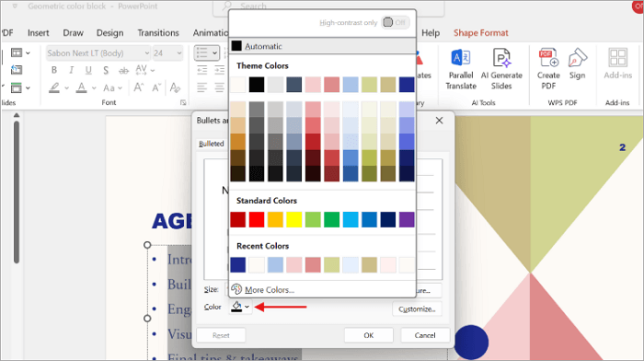Expand the Layout dropdown arrow
Screen dimensions: 644x361
click(x=28, y=53)
